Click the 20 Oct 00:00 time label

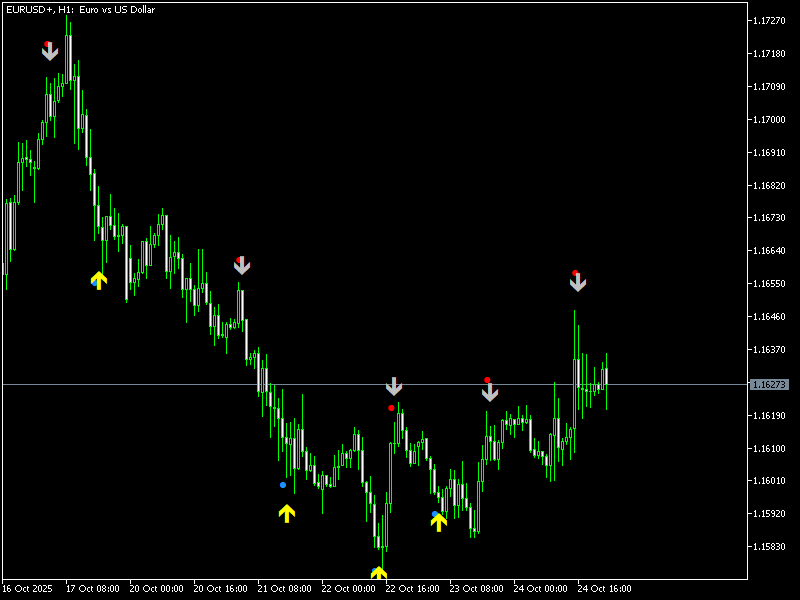coord(157,589)
